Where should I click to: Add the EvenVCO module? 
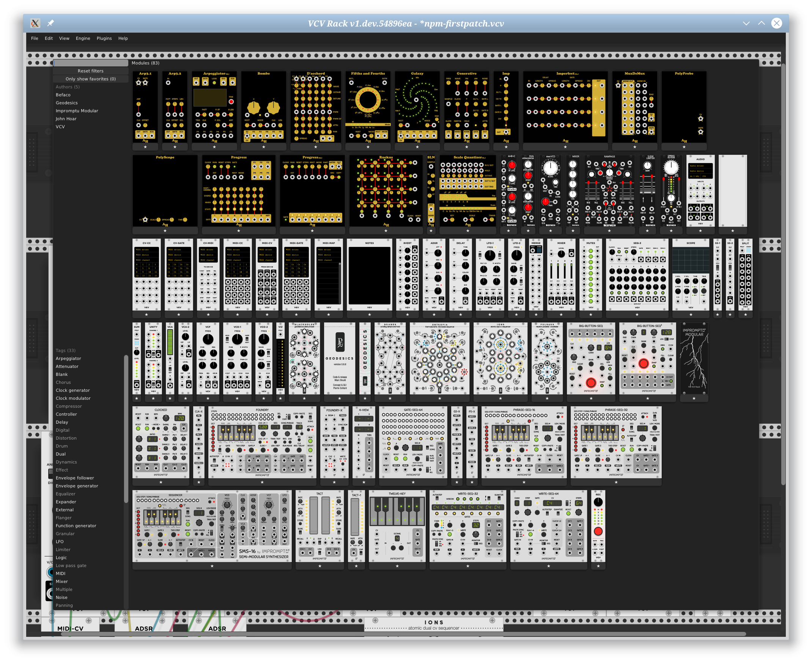coord(551,191)
